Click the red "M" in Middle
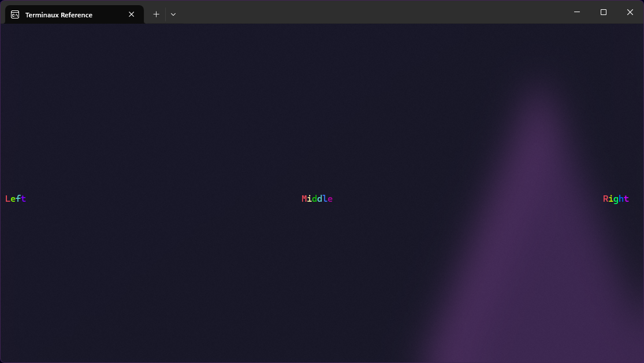Viewport: 644px width, 363px height. (304, 199)
